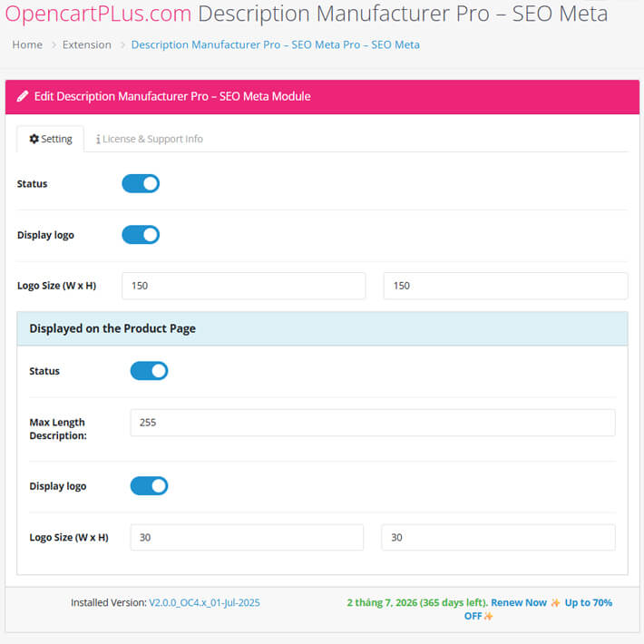The height and width of the screenshot is (644, 644).
Task: Toggle the main Status switch
Action: click(141, 183)
